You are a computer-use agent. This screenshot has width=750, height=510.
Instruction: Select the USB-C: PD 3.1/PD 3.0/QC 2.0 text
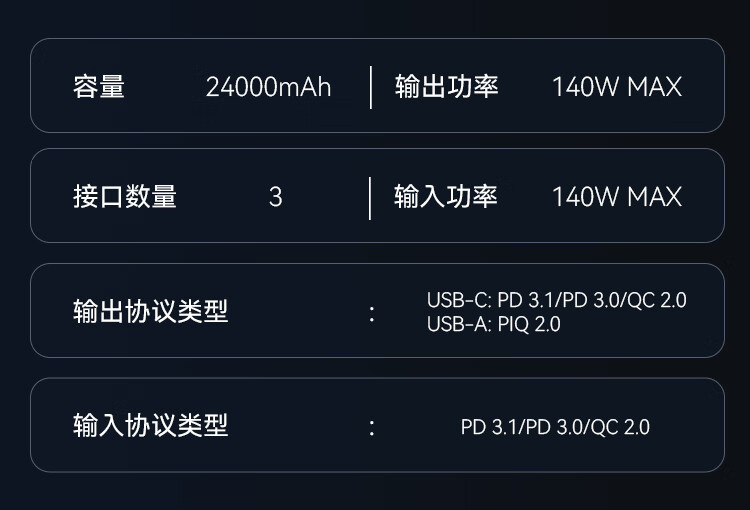tap(557, 300)
